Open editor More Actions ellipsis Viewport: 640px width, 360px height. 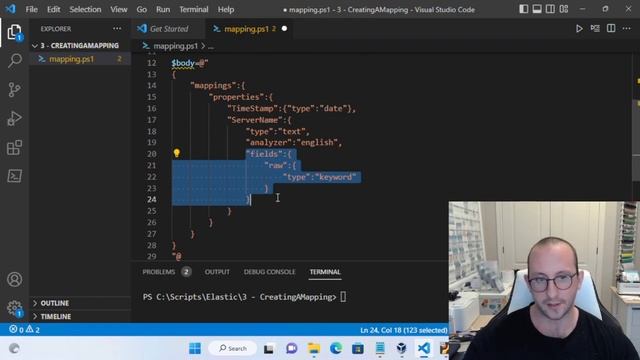click(627, 29)
